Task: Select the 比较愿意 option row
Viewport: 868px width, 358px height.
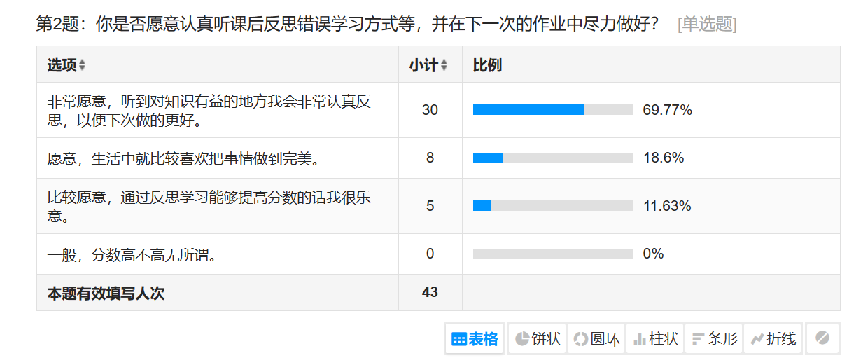Action: (x=209, y=206)
